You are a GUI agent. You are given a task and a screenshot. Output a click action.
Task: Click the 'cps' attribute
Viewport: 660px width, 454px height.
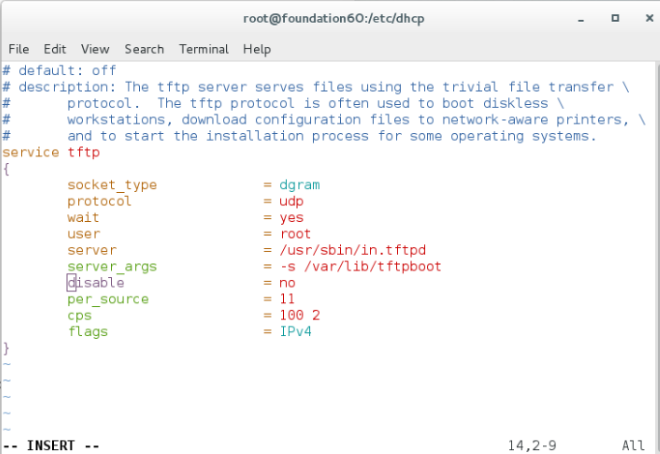(79, 316)
